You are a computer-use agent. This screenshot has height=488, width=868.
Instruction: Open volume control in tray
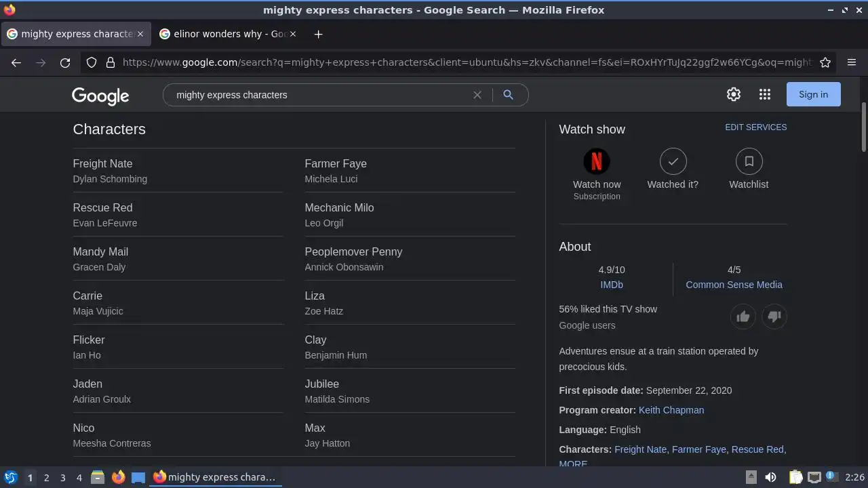tap(770, 477)
